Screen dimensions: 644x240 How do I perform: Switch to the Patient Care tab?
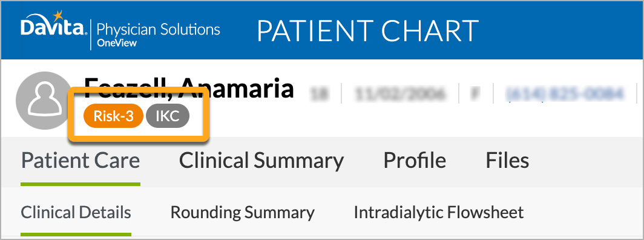coord(80,161)
